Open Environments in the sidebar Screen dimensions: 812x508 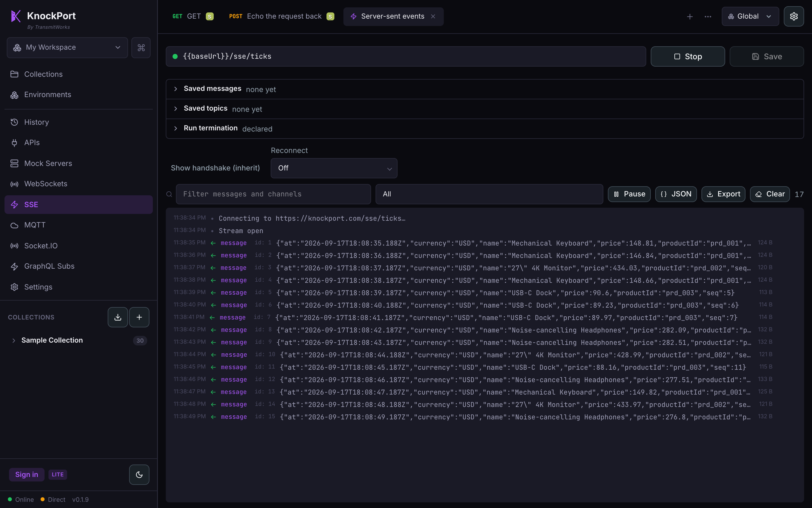(78, 95)
